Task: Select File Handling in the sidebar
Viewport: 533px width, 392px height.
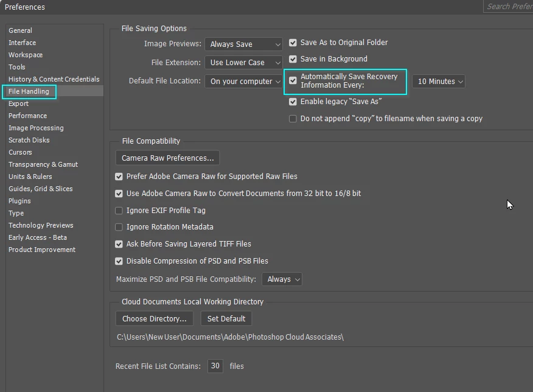Action: [x=29, y=91]
